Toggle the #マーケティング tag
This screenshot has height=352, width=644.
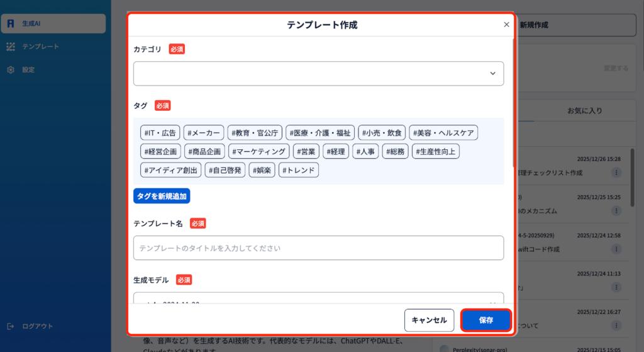258,151
